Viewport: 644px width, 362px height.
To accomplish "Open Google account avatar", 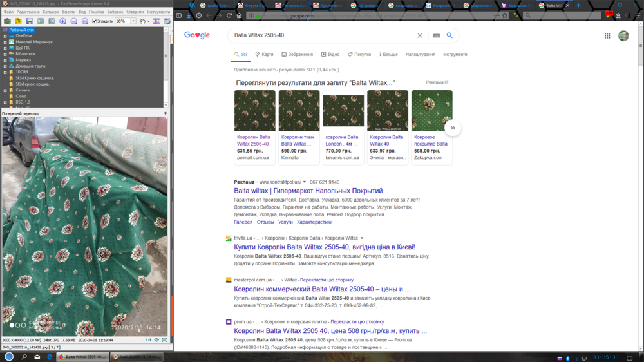I will (623, 35).
